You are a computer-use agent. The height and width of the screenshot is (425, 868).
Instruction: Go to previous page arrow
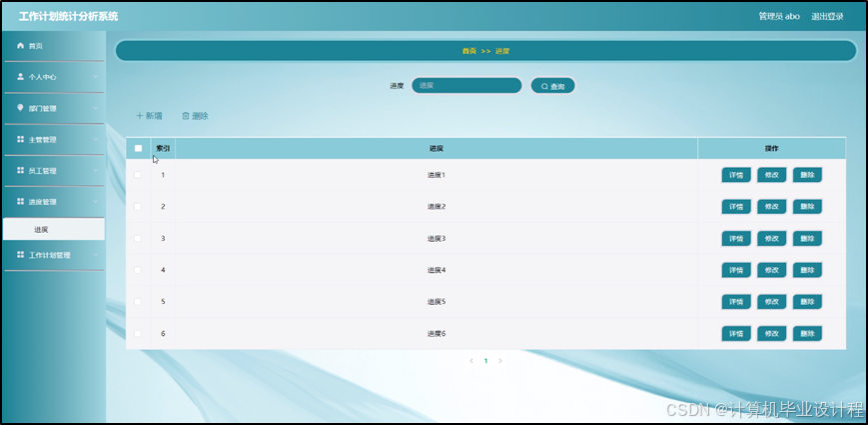[x=471, y=361]
